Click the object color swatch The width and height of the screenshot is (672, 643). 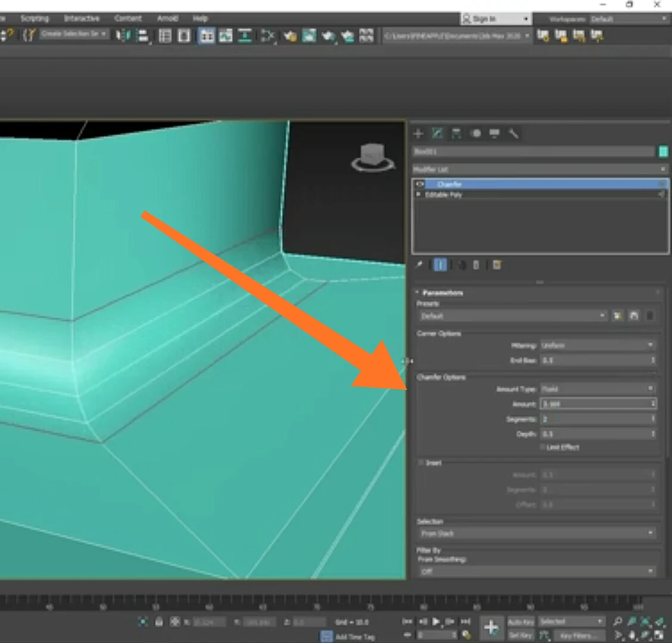pos(663,152)
